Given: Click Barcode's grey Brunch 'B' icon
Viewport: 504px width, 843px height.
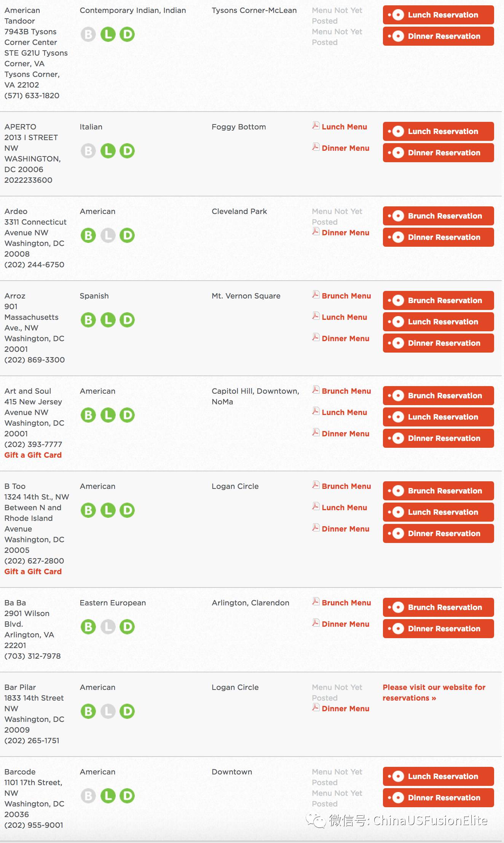Looking at the screenshot, I should (88, 796).
